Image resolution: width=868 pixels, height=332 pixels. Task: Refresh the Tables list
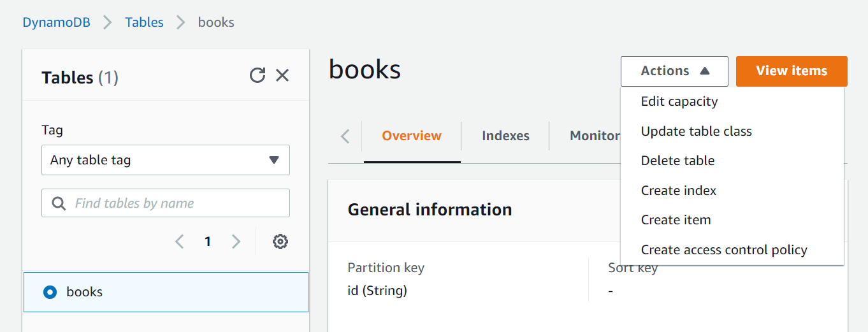(x=257, y=76)
